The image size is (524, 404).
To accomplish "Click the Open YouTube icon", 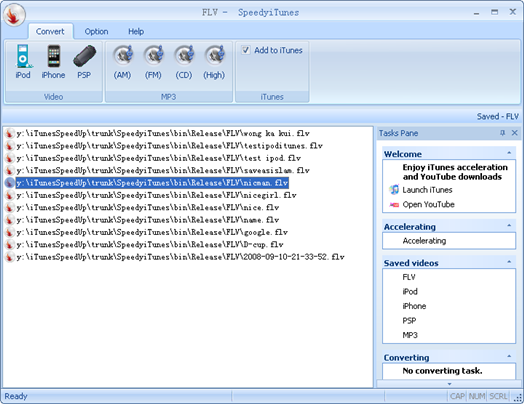I will click(x=394, y=205).
